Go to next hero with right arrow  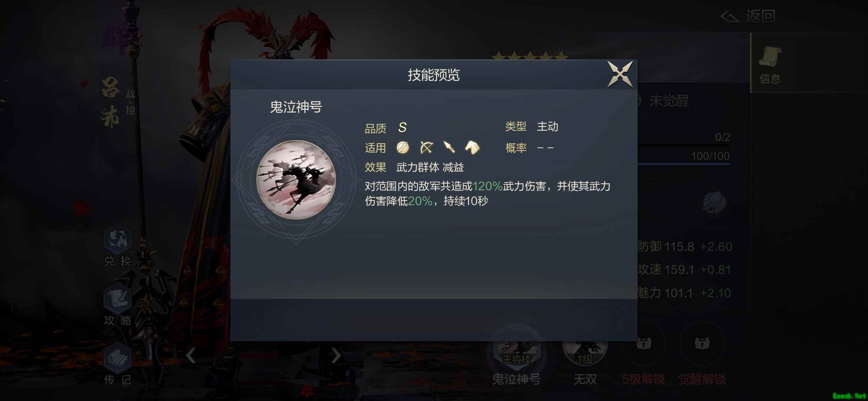(336, 355)
